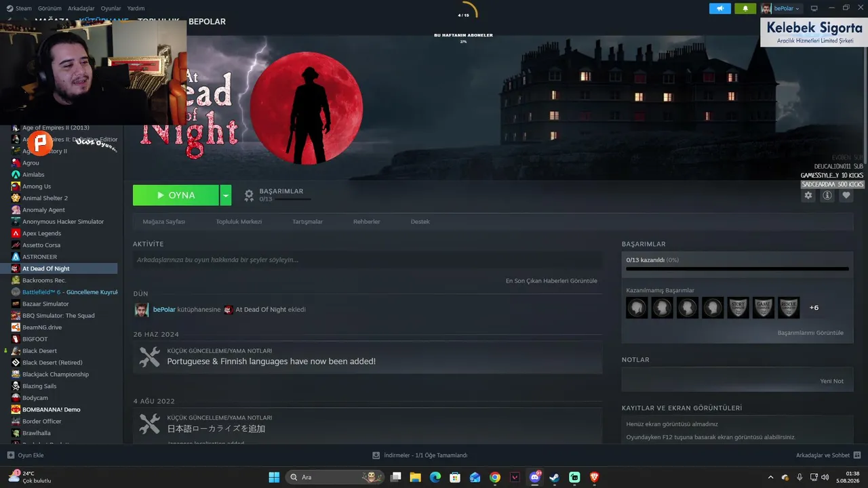Open the green notifications bell
The width and height of the screenshot is (868, 488).
tap(746, 8)
